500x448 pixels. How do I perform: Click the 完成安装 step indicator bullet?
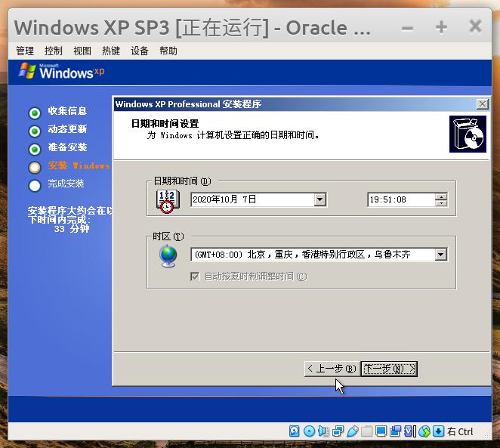[35, 186]
